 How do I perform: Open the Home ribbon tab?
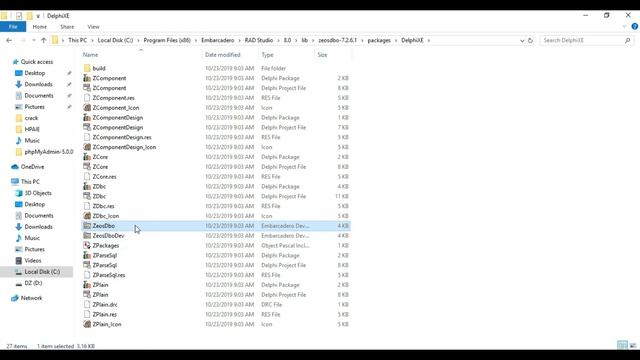click(x=40, y=27)
